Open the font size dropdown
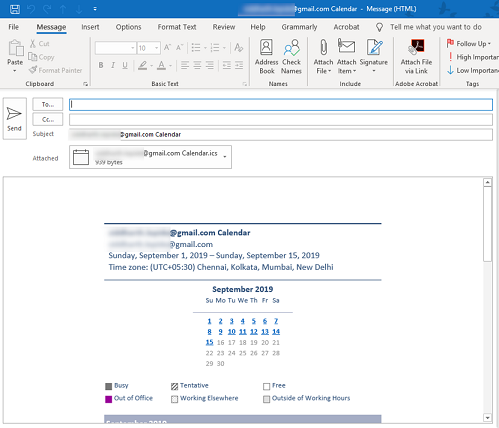Image resolution: width=499 pixels, height=428 pixels. 156,48
